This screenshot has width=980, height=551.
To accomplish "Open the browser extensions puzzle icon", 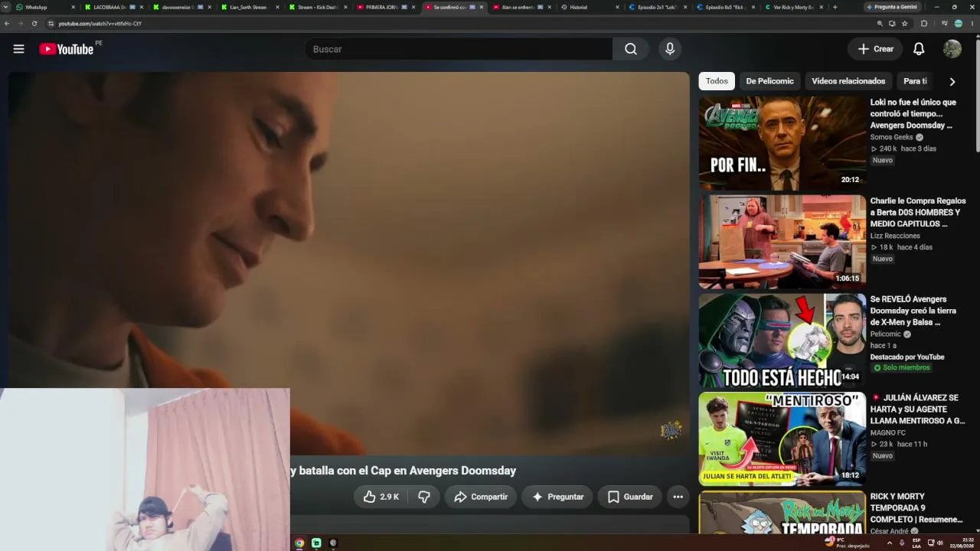I will (x=923, y=24).
